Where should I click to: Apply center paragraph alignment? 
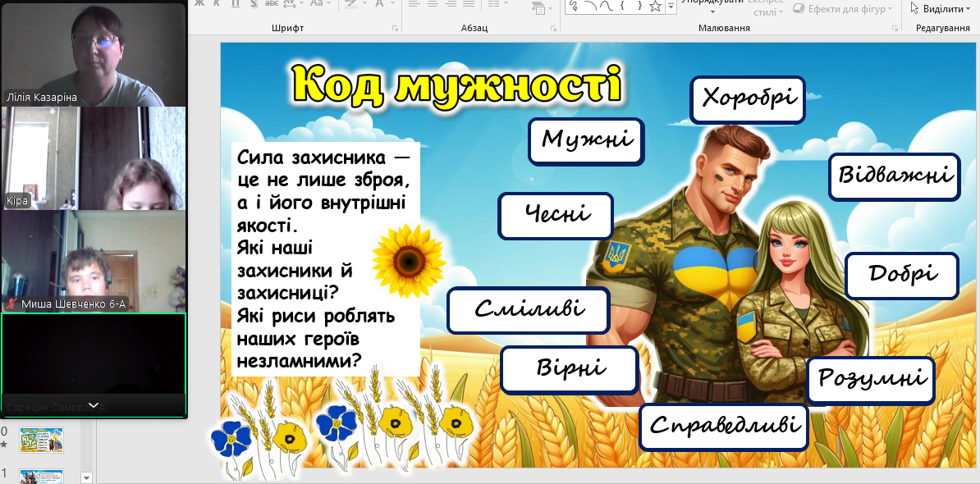(x=433, y=5)
